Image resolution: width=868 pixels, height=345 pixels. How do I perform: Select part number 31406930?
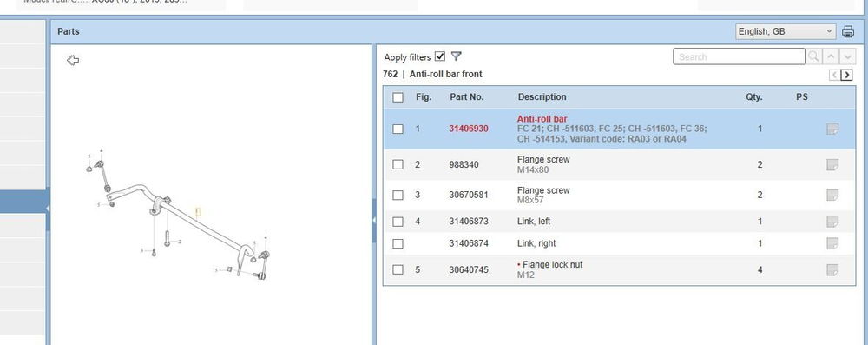(x=469, y=129)
